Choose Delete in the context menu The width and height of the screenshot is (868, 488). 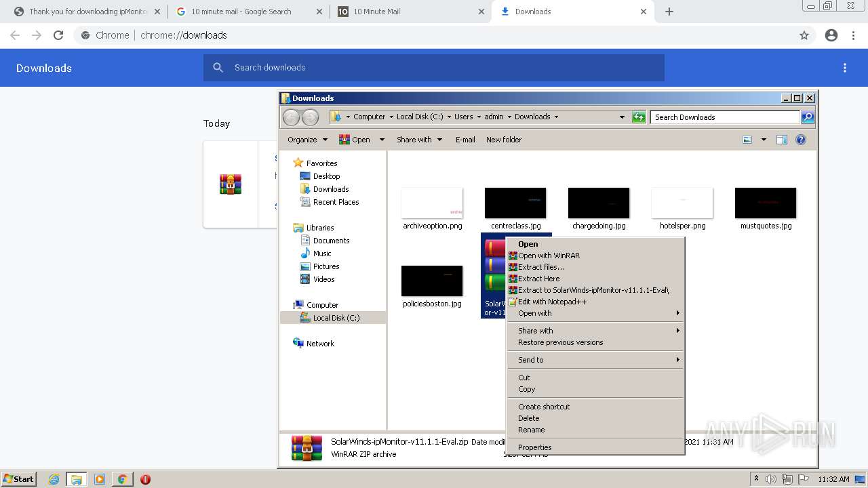click(x=596, y=418)
